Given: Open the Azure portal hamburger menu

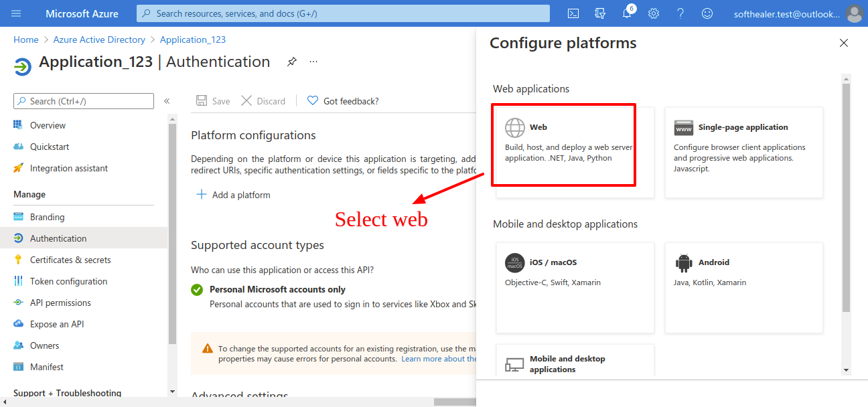Looking at the screenshot, I should click(x=17, y=13).
